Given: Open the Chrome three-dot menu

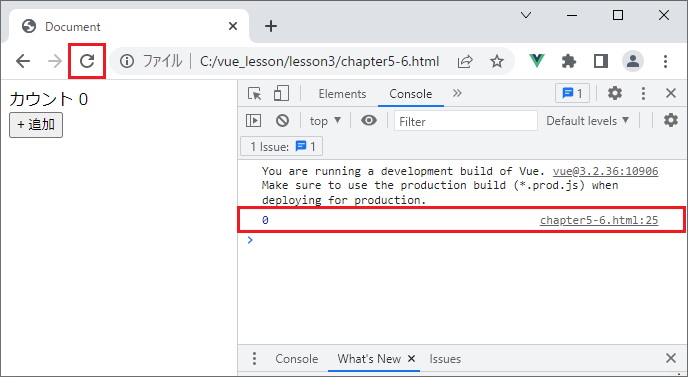Looking at the screenshot, I should pyautogui.click(x=665, y=61).
